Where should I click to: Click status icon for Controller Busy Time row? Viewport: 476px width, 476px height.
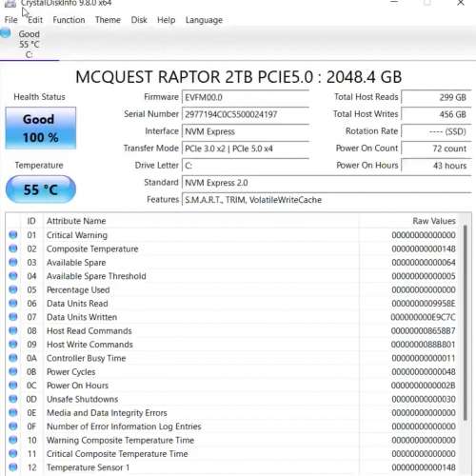(x=13, y=358)
